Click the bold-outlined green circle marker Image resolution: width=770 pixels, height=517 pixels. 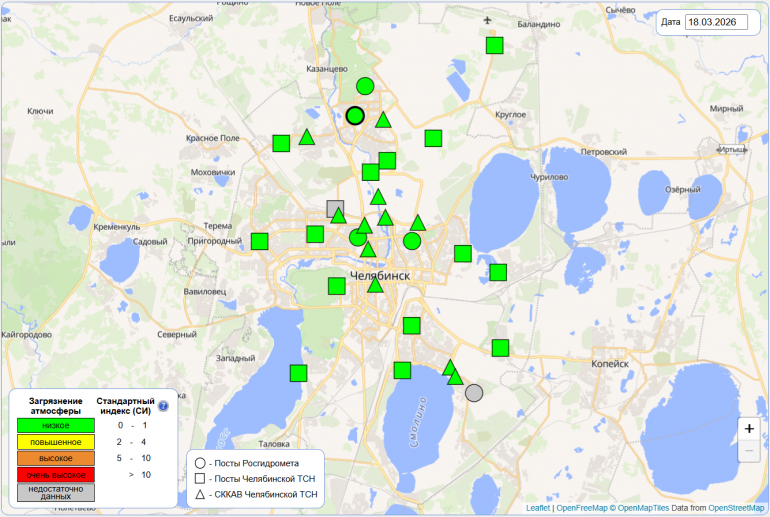tap(355, 115)
